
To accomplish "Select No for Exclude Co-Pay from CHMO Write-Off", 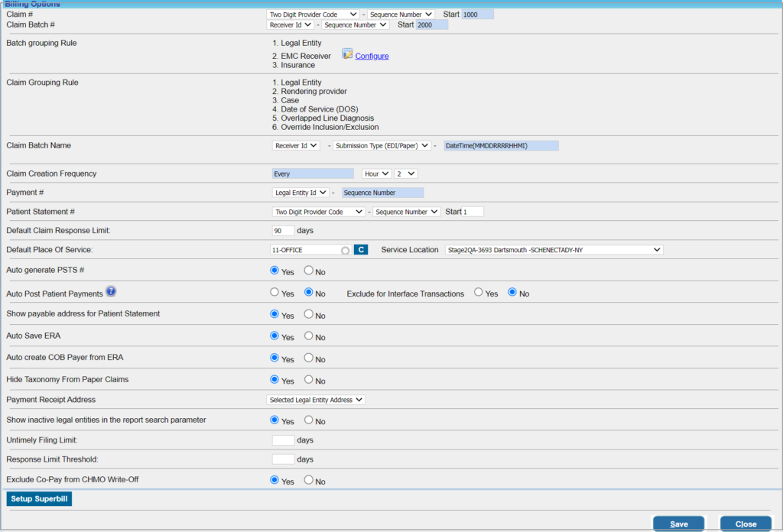I will (309, 479).
